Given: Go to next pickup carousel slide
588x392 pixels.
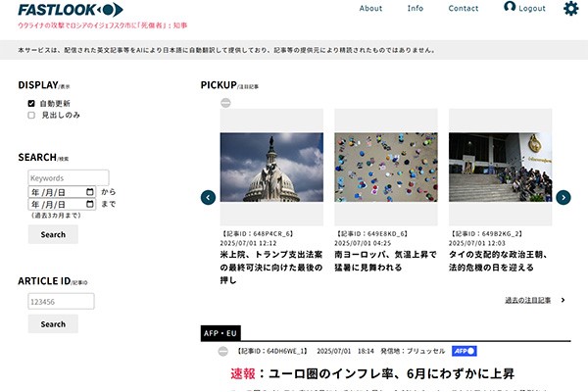Looking at the screenshot, I should 563,197.
